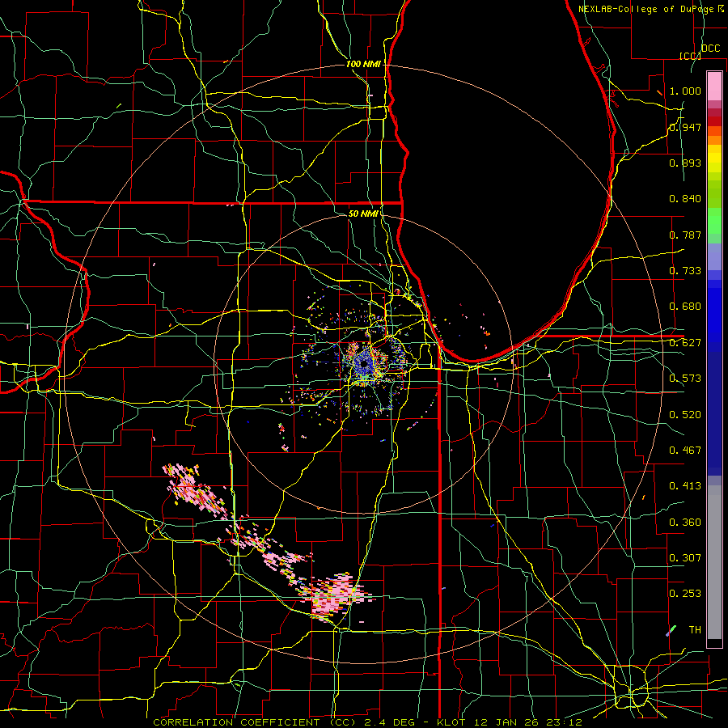Select the 0.253 scale value
Viewport: 728px width, 728px height.
click(x=685, y=594)
